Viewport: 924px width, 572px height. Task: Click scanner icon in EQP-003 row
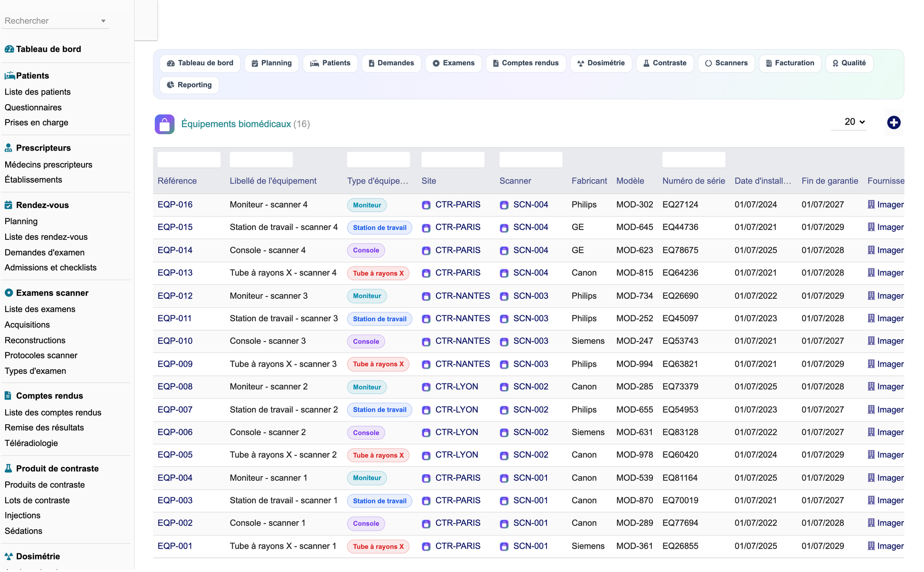coord(504,501)
